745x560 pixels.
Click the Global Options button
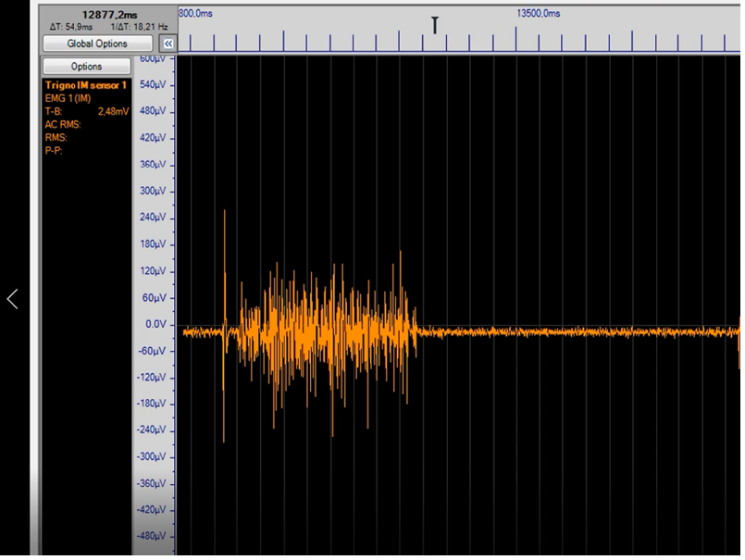(97, 44)
